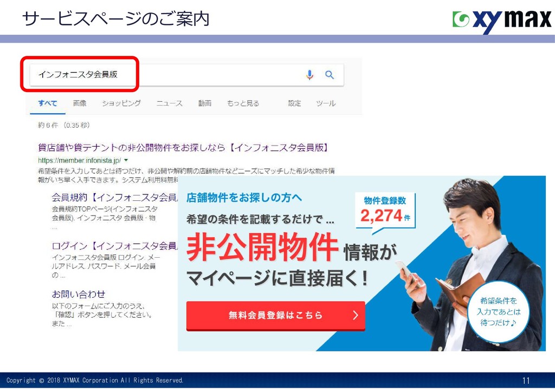The image size is (555, 392).
Task: Click the green URL member.infonista.jp
Action: point(79,160)
